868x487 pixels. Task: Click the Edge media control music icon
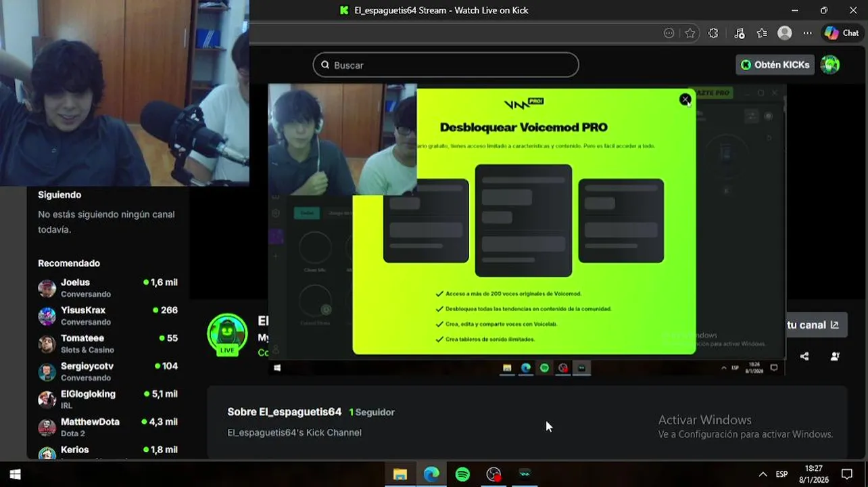[739, 33]
